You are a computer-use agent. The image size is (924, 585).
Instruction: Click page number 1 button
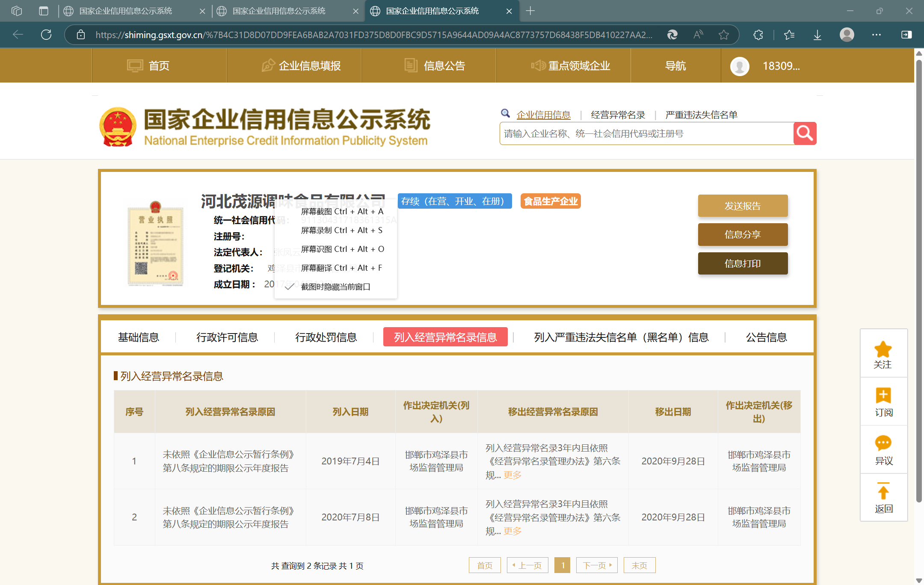563,565
